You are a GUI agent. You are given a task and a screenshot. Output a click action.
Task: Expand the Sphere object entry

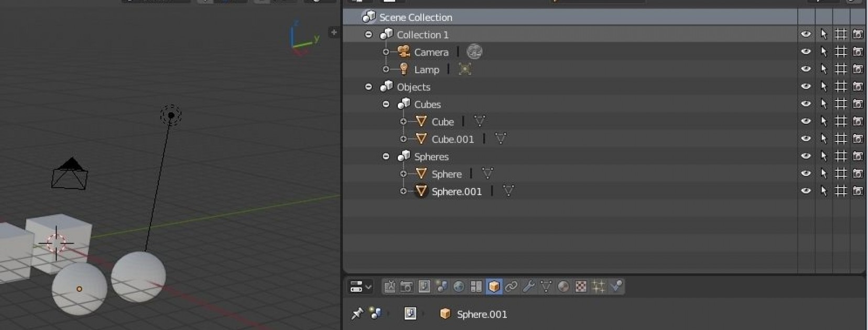tap(403, 174)
